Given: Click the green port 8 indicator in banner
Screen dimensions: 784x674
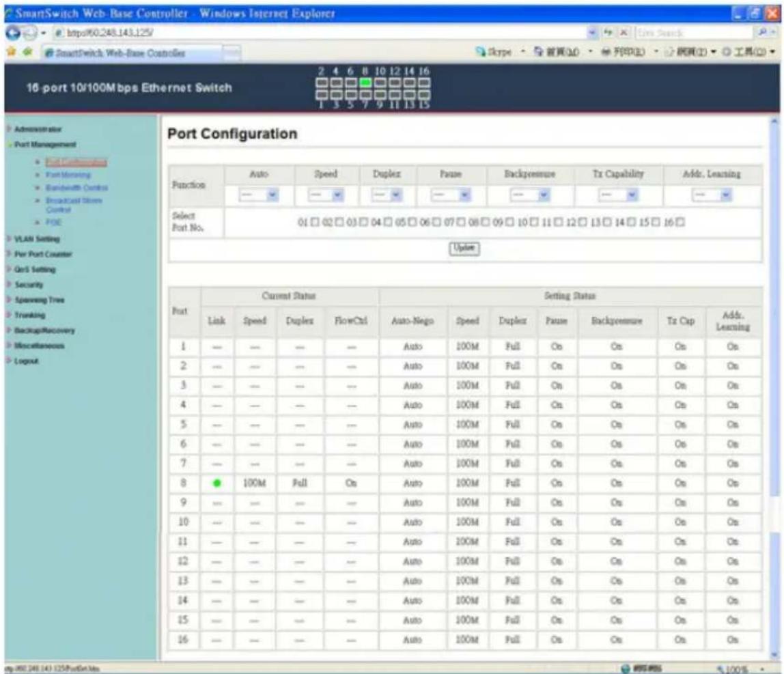Looking at the screenshot, I should pos(365,83).
